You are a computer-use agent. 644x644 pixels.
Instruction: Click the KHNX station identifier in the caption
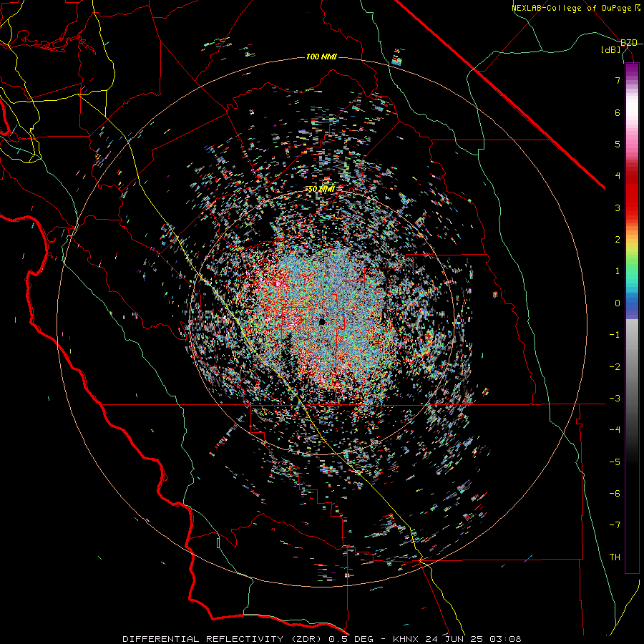(406, 639)
